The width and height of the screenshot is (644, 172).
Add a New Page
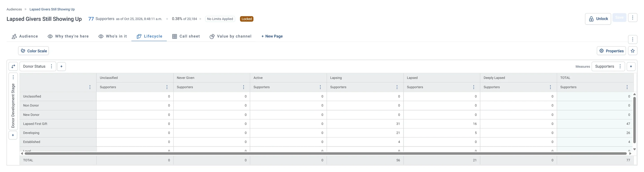coord(272,36)
